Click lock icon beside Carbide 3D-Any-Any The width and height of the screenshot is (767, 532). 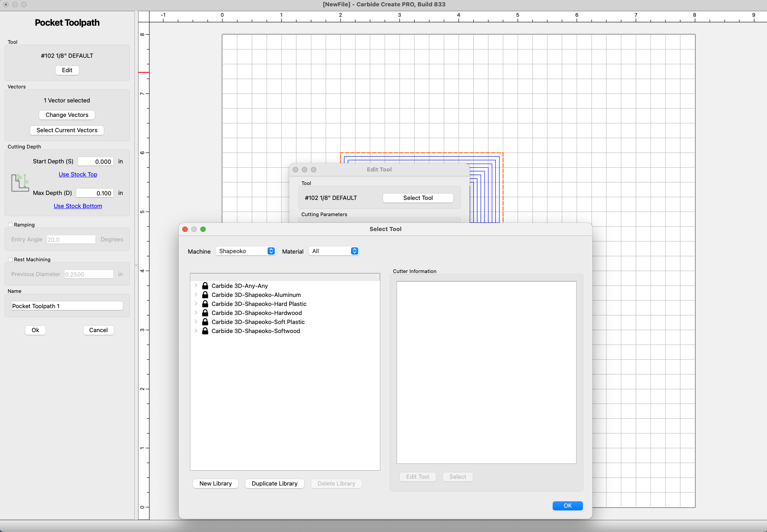coord(205,286)
